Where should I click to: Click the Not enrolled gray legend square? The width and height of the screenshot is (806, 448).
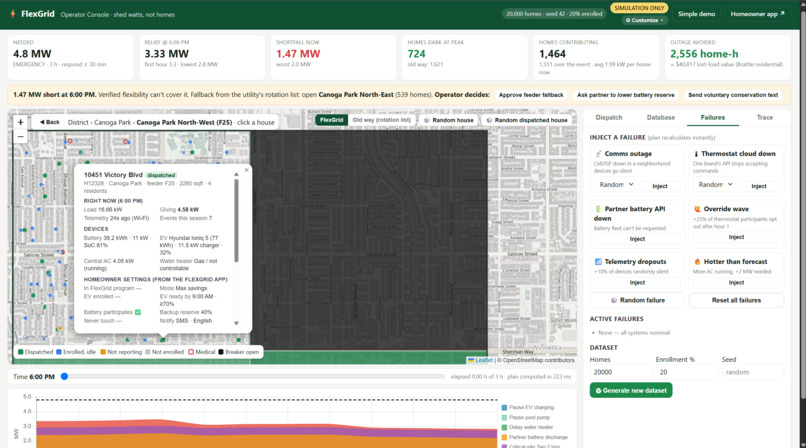click(148, 352)
